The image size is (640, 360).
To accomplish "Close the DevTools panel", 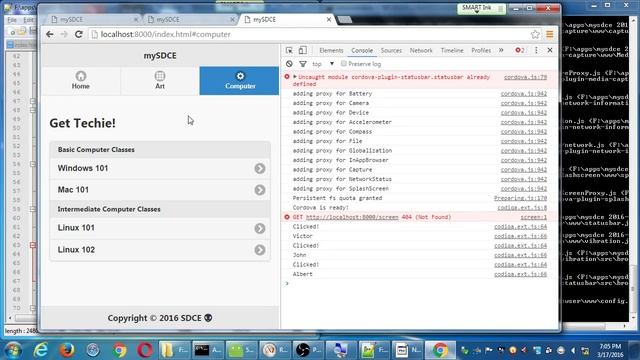I will 550,50.
